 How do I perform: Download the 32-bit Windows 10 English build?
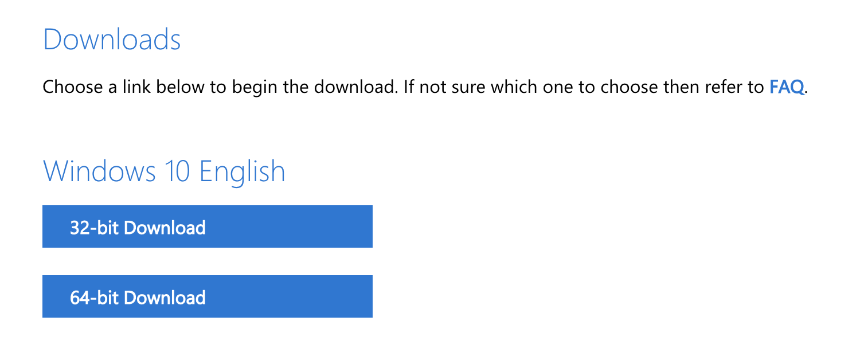(x=207, y=226)
